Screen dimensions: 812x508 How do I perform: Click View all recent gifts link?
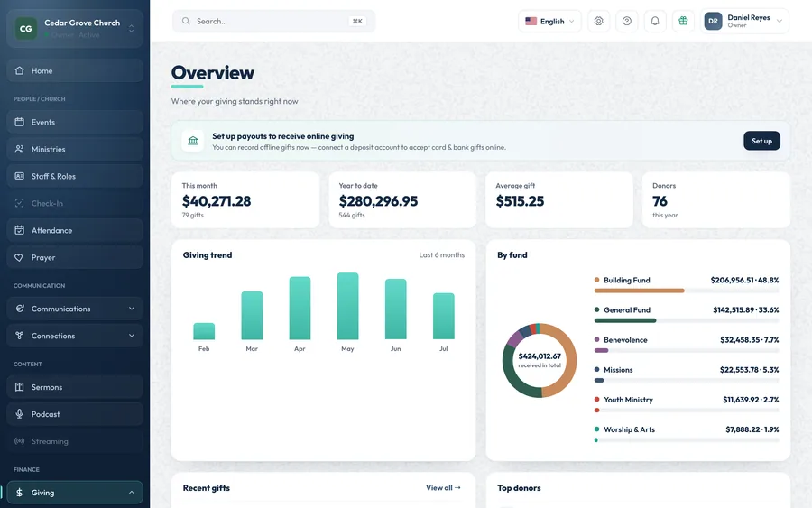click(443, 488)
